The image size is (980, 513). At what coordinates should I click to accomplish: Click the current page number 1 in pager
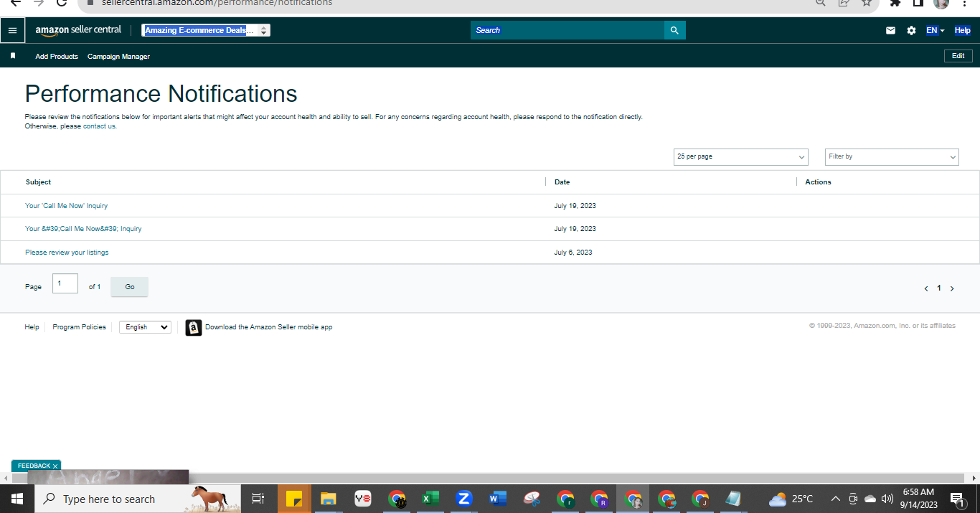939,288
